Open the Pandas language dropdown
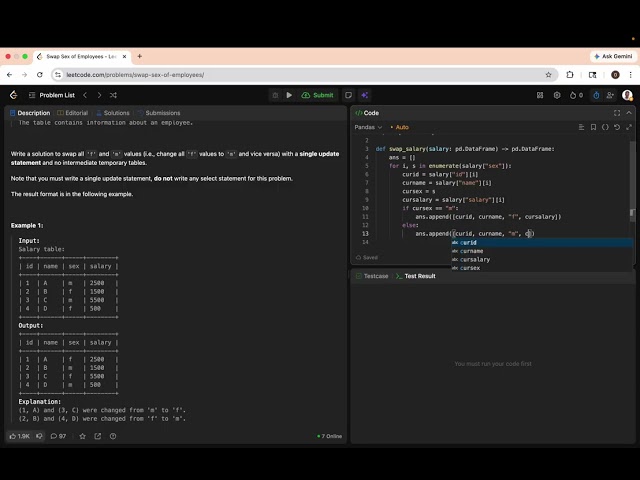640x480 pixels. tap(368, 127)
